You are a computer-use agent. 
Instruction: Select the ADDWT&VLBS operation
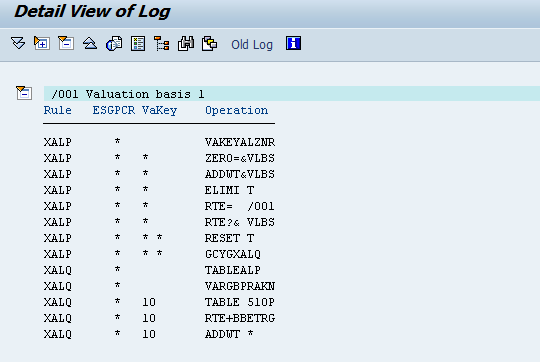click(240, 174)
